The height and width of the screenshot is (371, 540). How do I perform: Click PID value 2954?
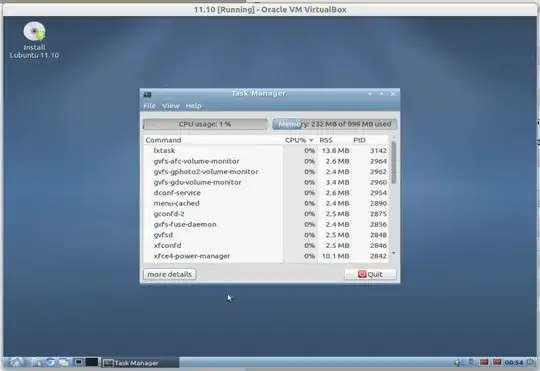pos(378,193)
